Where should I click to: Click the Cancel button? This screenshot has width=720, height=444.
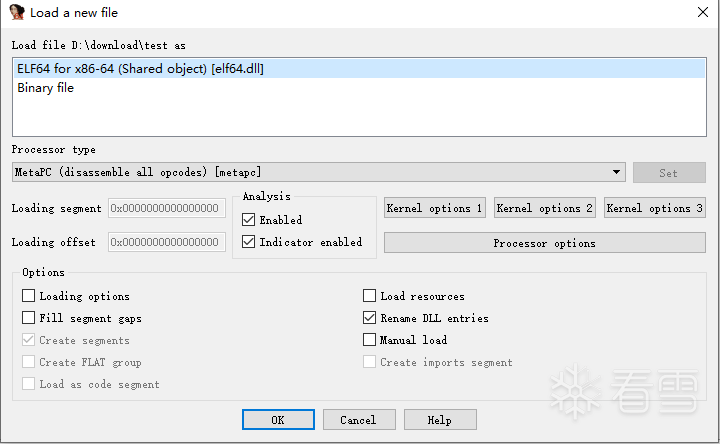(x=358, y=420)
